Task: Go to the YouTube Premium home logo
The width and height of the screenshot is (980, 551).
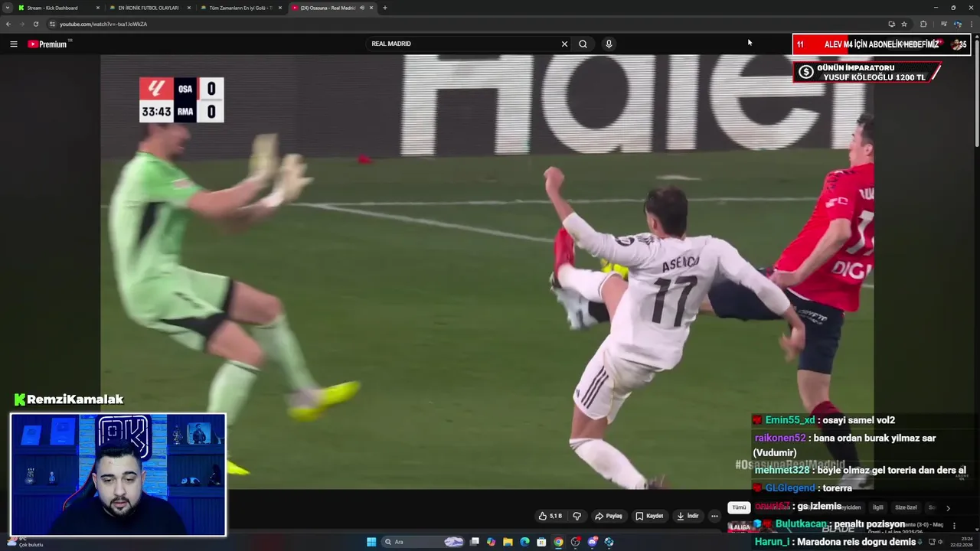Action: (x=49, y=44)
